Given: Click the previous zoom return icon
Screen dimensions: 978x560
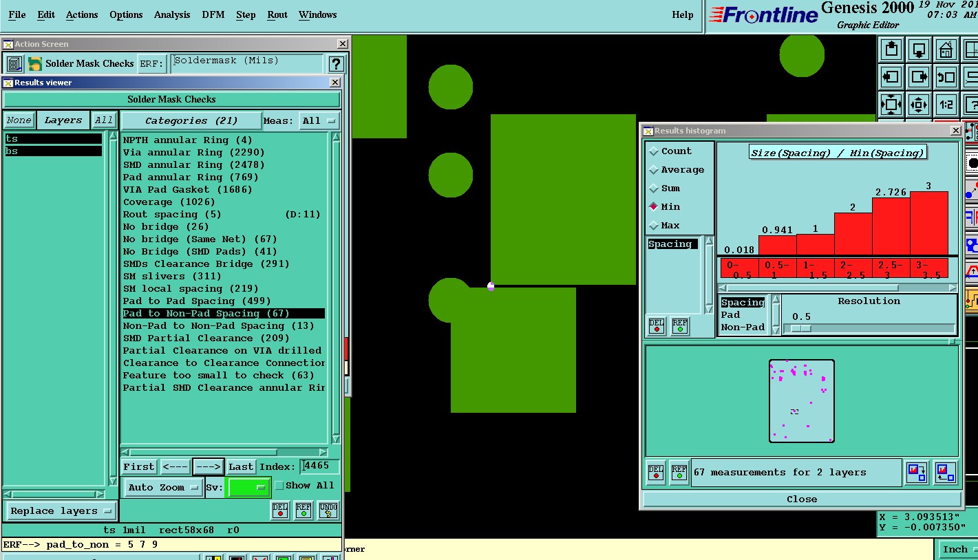Looking at the screenshot, I should [946, 77].
